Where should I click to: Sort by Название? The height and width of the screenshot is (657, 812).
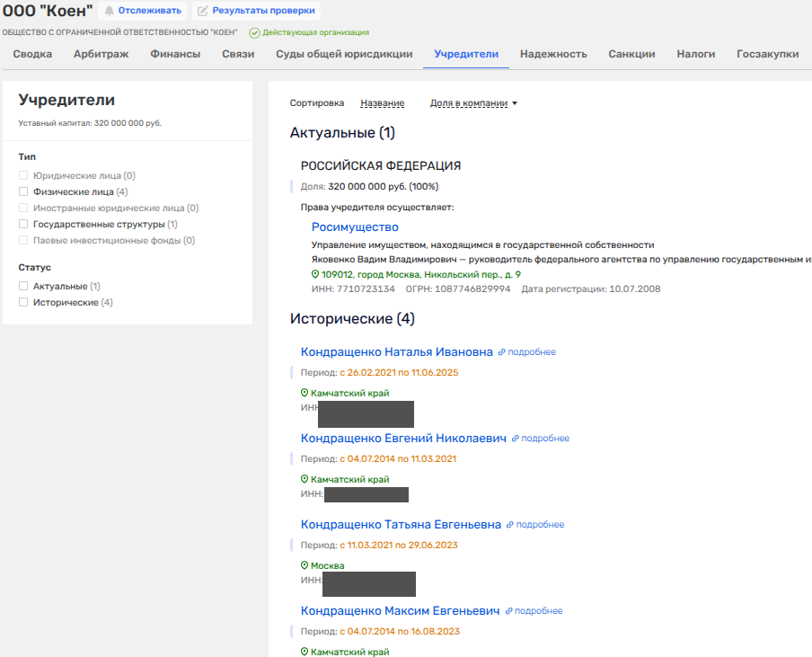[x=382, y=103]
